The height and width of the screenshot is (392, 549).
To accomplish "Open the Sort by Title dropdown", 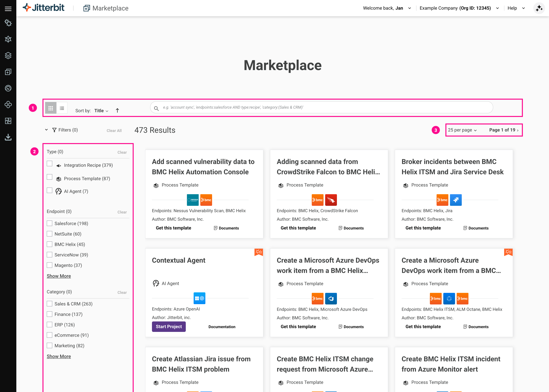I will click(x=101, y=111).
